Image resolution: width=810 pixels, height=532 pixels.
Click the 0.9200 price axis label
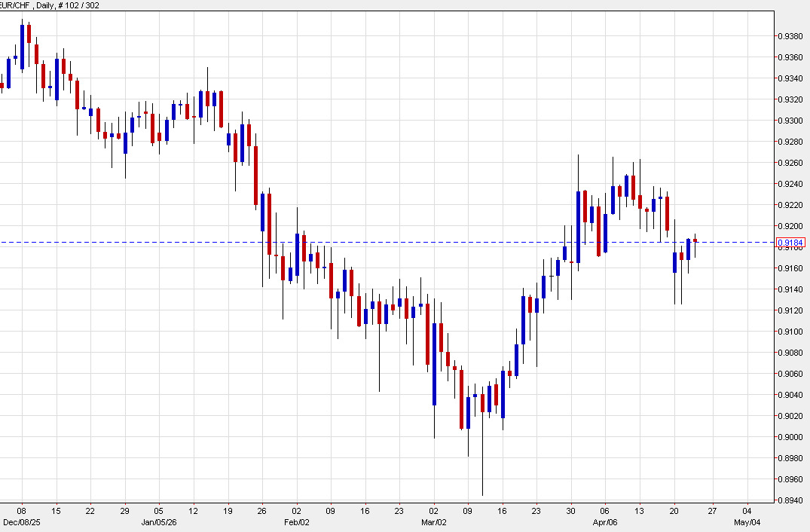point(790,225)
